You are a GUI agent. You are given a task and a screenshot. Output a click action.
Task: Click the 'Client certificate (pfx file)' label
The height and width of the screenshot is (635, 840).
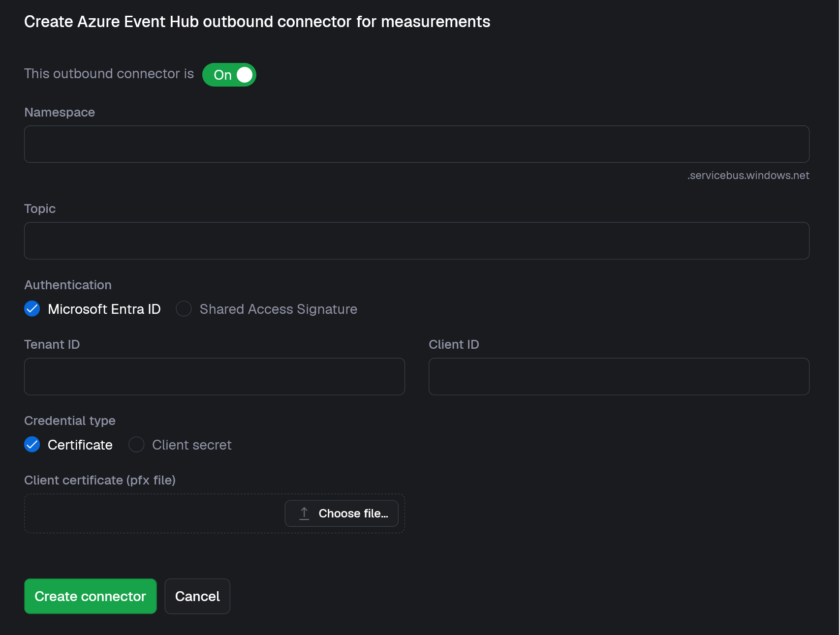[x=100, y=480]
